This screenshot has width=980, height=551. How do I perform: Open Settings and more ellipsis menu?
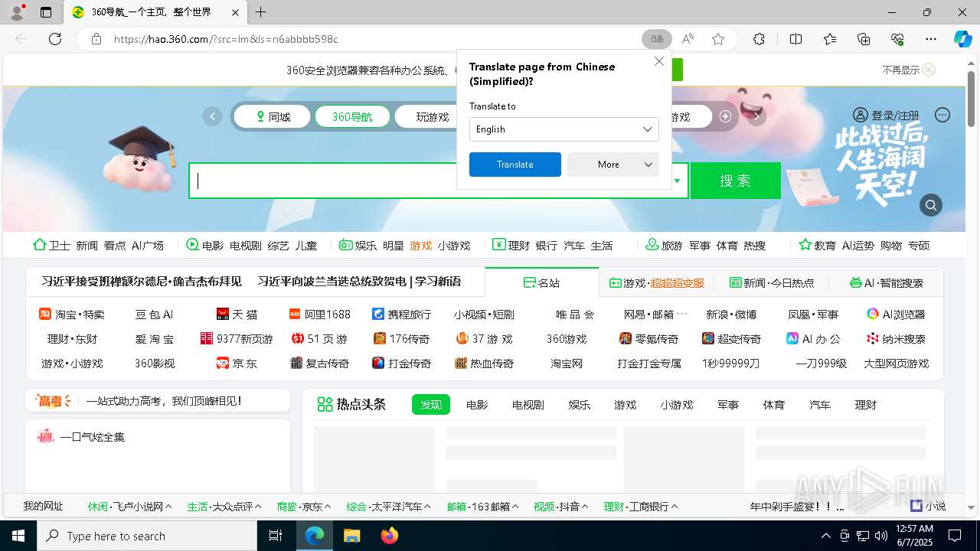[x=931, y=39]
